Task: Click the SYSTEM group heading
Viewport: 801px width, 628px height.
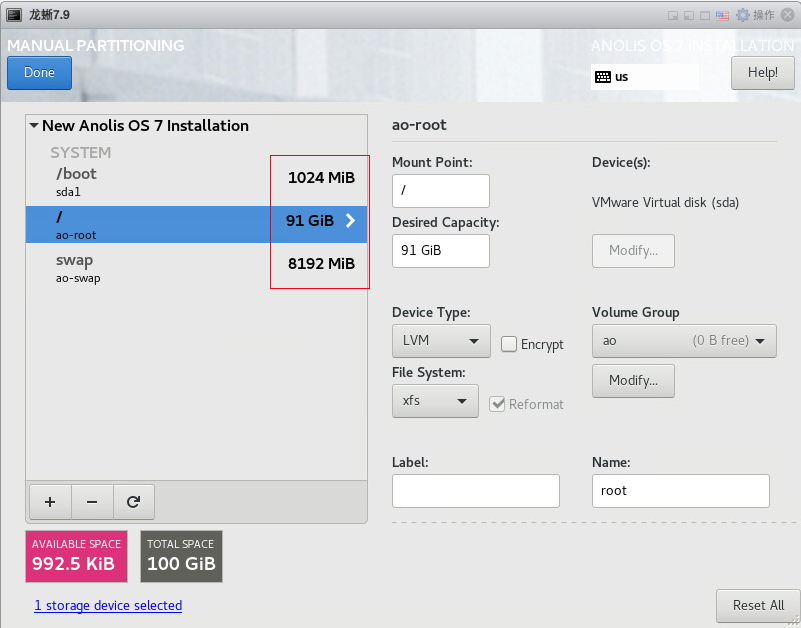Action: pyautogui.click(x=80, y=152)
